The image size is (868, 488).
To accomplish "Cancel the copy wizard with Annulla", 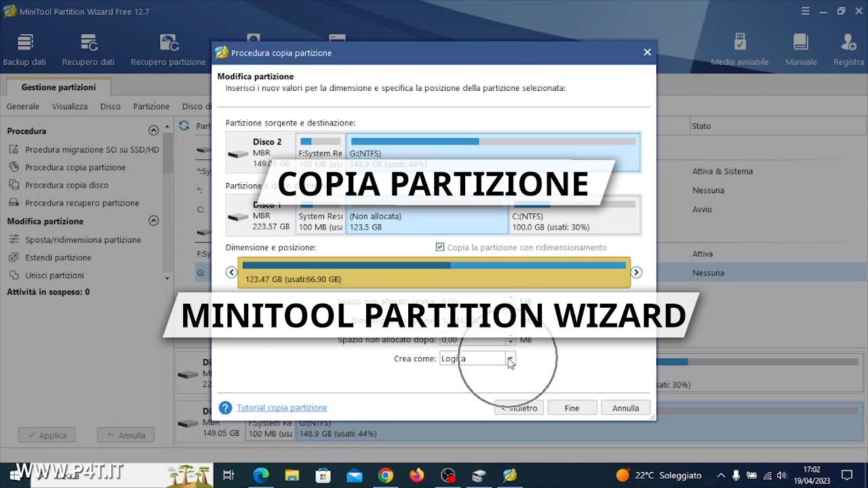I will pyautogui.click(x=625, y=408).
